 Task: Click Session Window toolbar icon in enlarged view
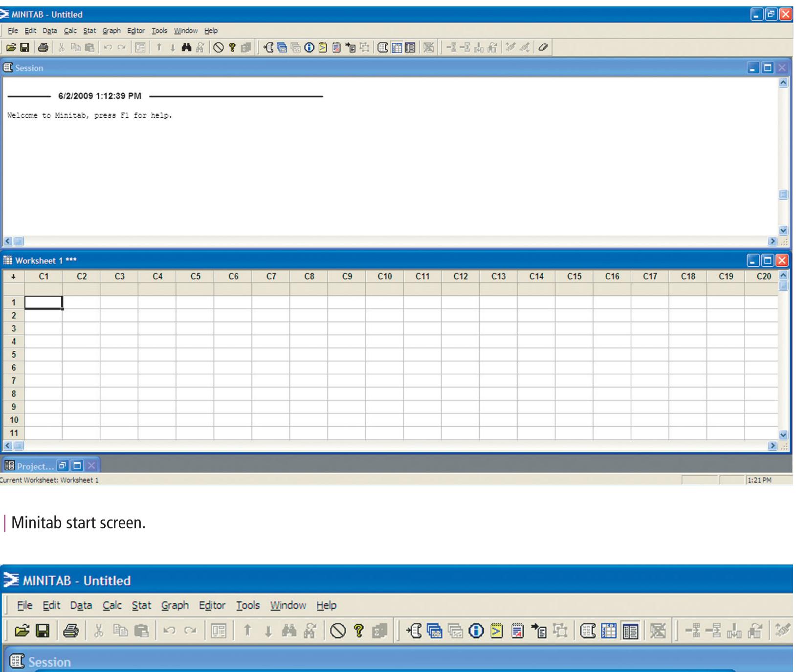(588, 631)
